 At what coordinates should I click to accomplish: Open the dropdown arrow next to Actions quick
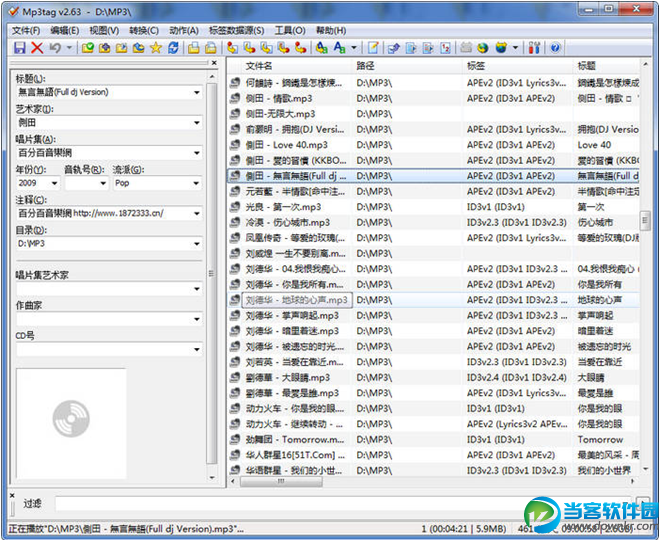point(354,48)
